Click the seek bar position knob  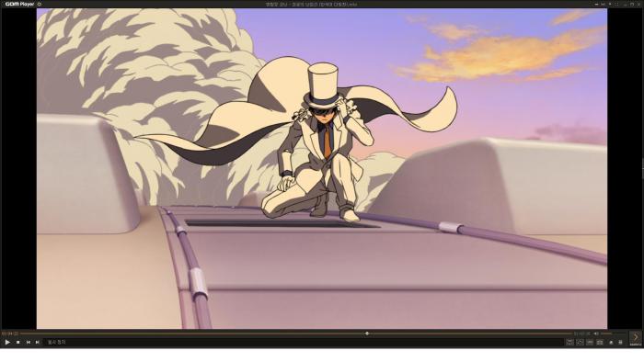coord(367,334)
